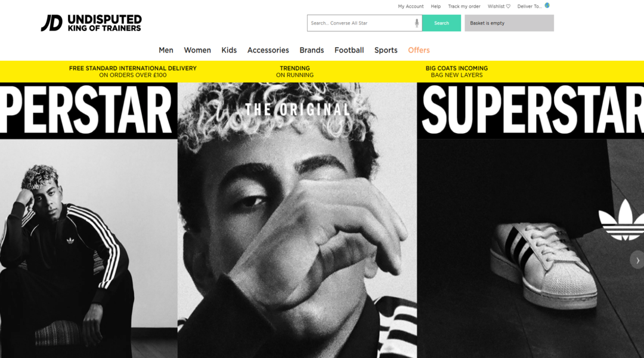644x358 pixels.
Task: Expand the Brands navigation menu
Action: pyautogui.click(x=311, y=50)
